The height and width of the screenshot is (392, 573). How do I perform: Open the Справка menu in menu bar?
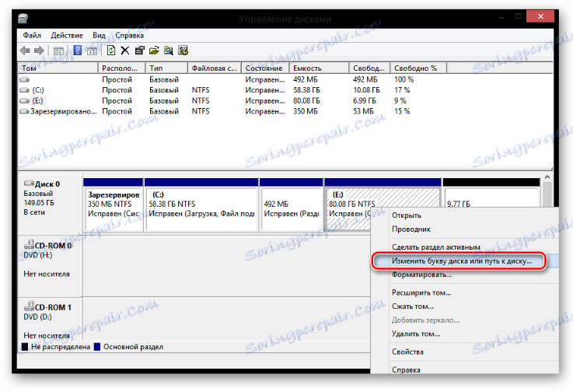tap(129, 36)
